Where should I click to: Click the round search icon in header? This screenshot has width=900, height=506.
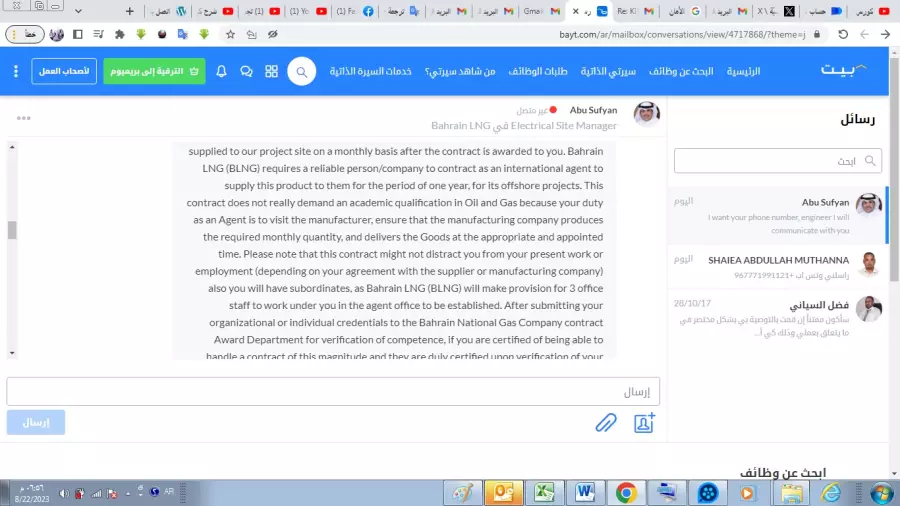(301, 71)
